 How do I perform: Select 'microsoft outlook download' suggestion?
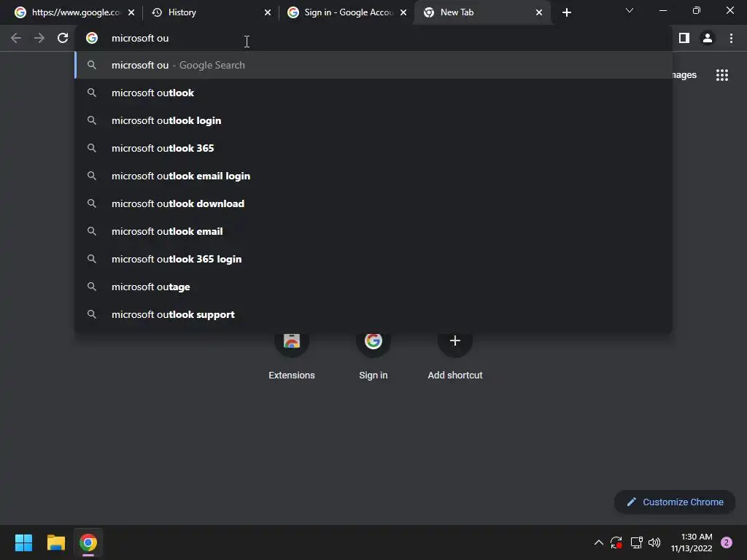373,203
